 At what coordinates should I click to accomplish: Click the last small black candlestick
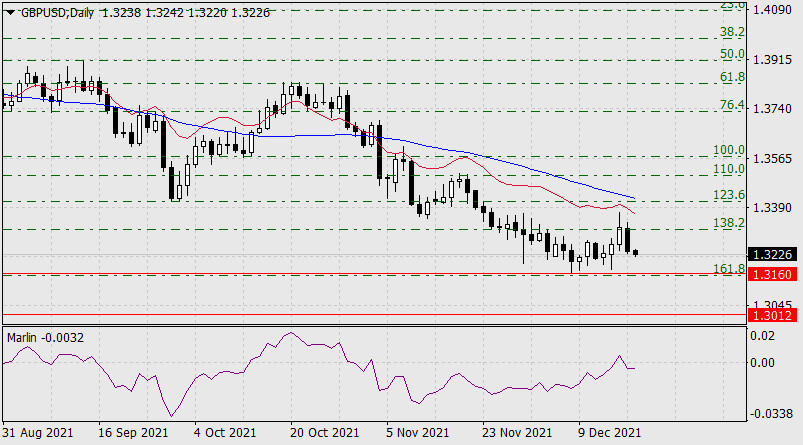click(x=636, y=252)
